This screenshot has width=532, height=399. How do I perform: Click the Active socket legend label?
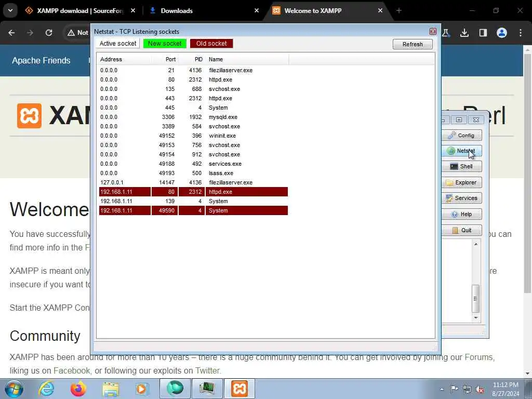click(118, 44)
